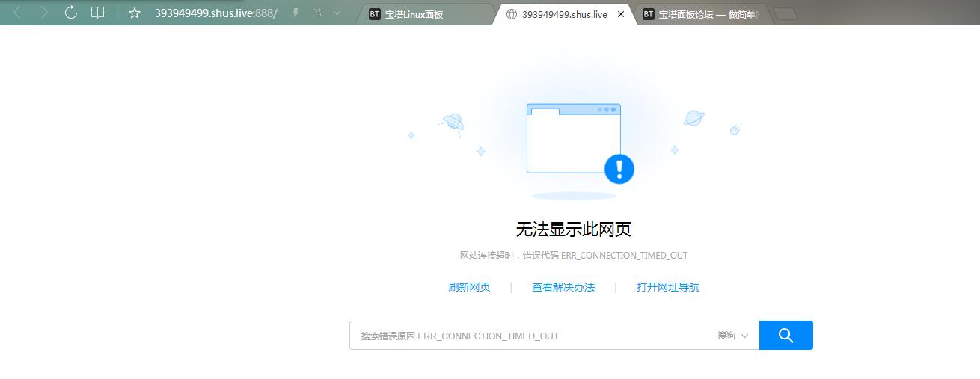The image size is (980, 379).
Task: Click the 打开网址导航 link
Action: click(668, 287)
